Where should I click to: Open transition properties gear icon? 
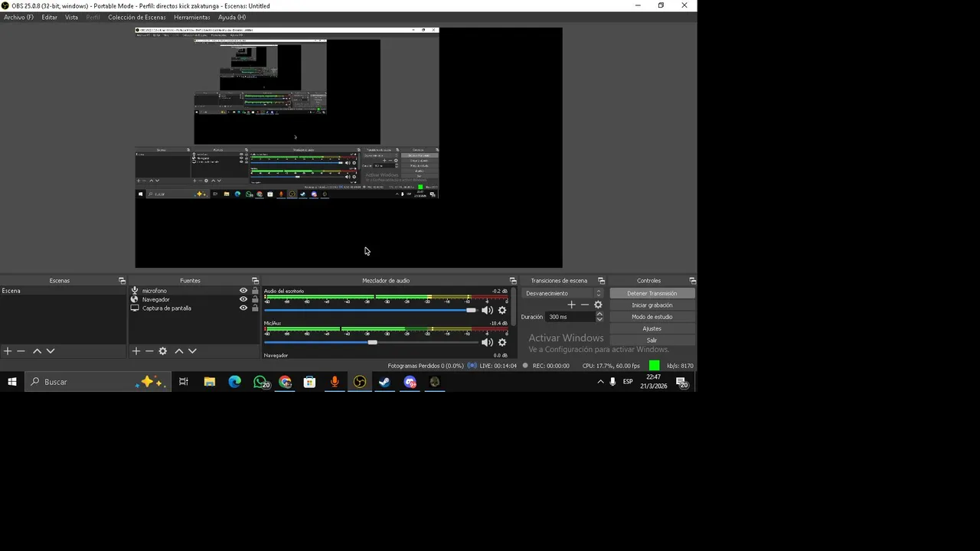click(598, 305)
